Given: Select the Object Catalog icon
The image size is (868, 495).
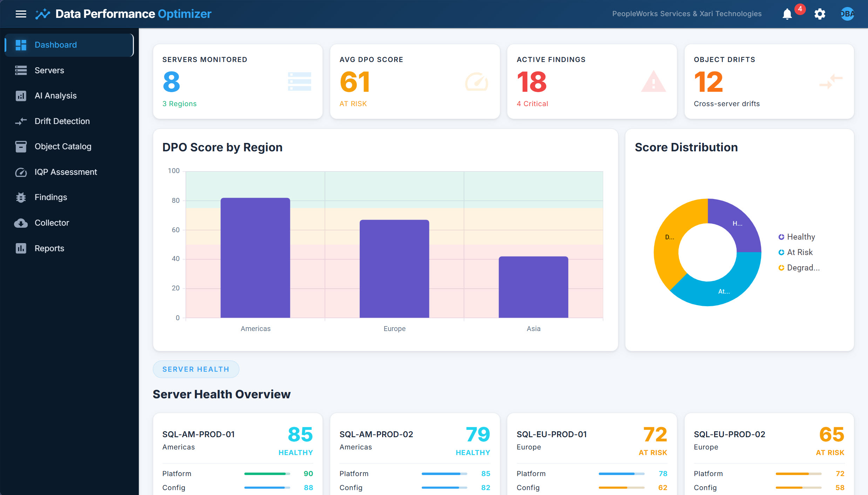Looking at the screenshot, I should (21, 146).
